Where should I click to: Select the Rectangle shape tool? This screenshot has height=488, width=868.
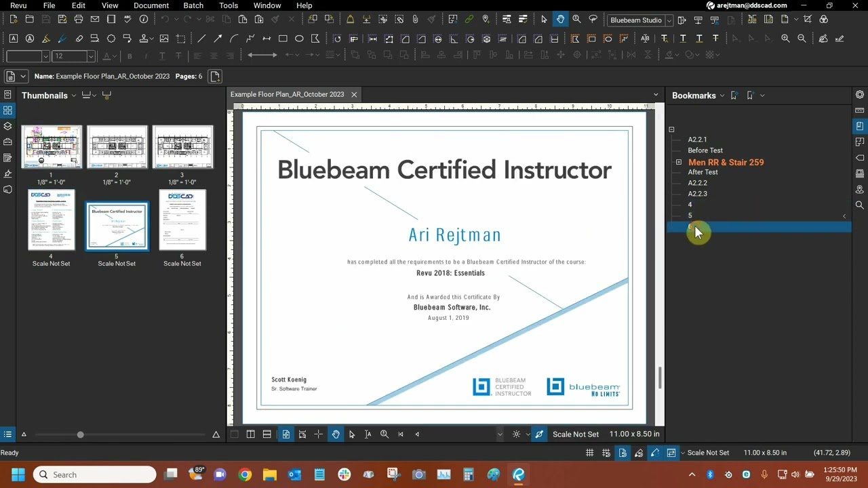(283, 39)
